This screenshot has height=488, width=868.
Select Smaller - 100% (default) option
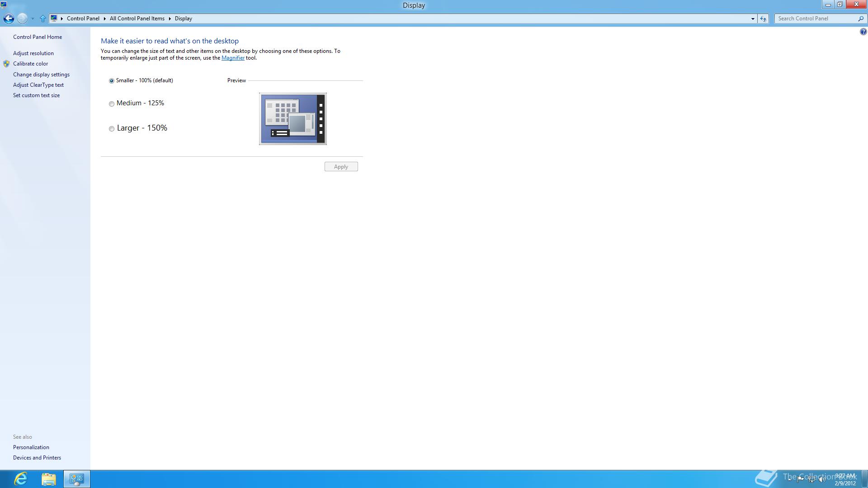click(x=112, y=81)
